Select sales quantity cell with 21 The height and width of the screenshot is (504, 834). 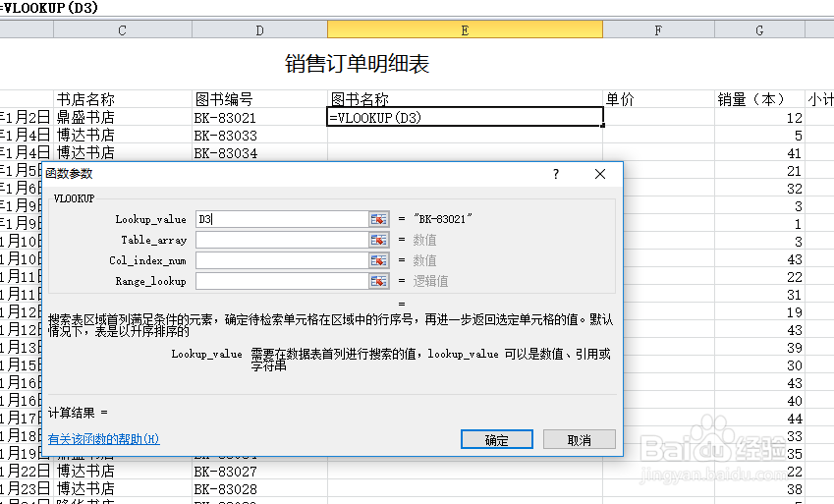(x=759, y=171)
